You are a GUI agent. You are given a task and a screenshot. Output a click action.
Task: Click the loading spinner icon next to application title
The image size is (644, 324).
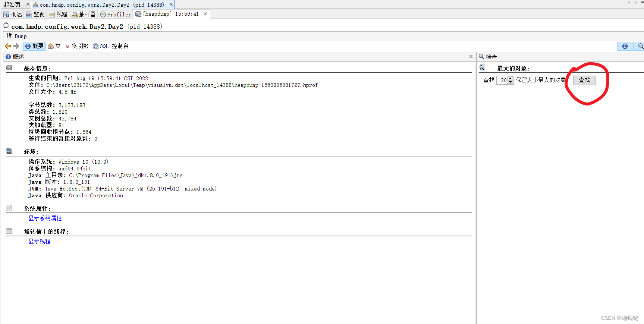coord(6,26)
